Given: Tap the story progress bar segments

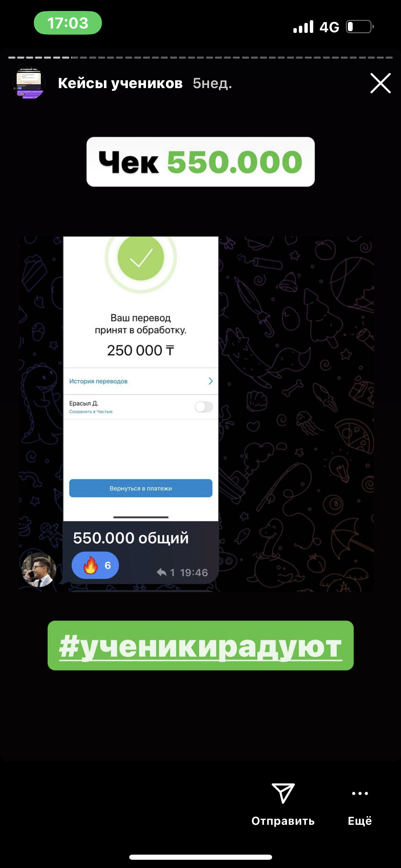Looking at the screenshot, I should (x=200, y=58).
